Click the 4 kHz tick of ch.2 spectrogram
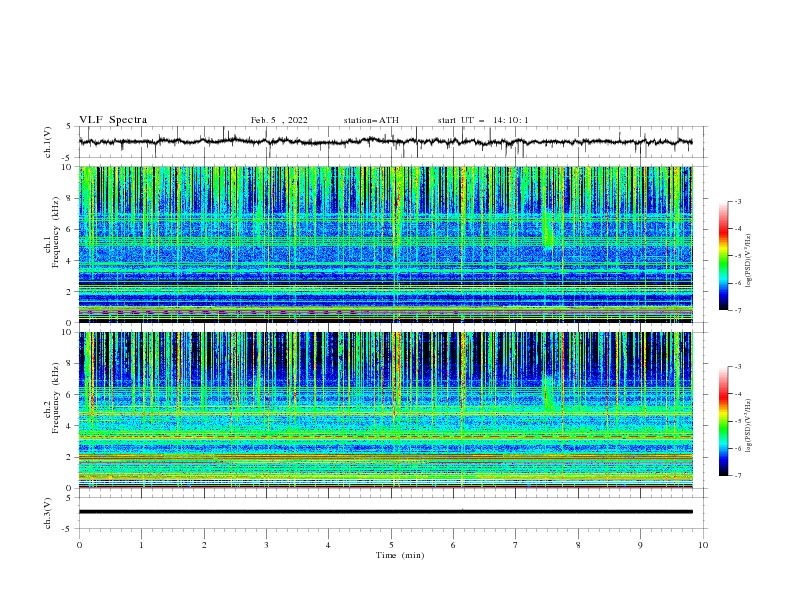Viewport: 792px width, 612px height. (x=71, y=426)
